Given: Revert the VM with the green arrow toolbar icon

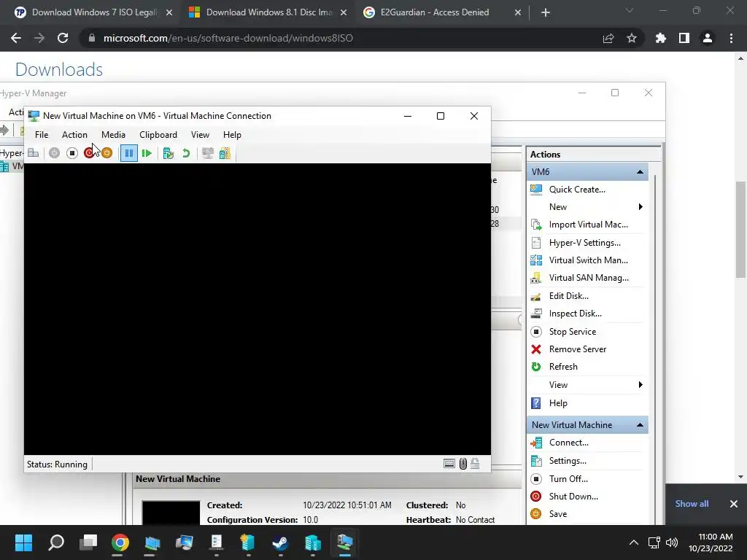Looking at the screenshot, I should click(186, 153).
